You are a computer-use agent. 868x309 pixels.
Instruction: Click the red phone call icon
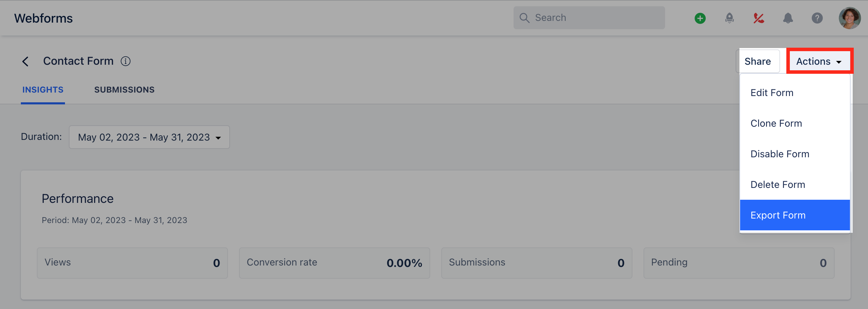coord(759,18)
